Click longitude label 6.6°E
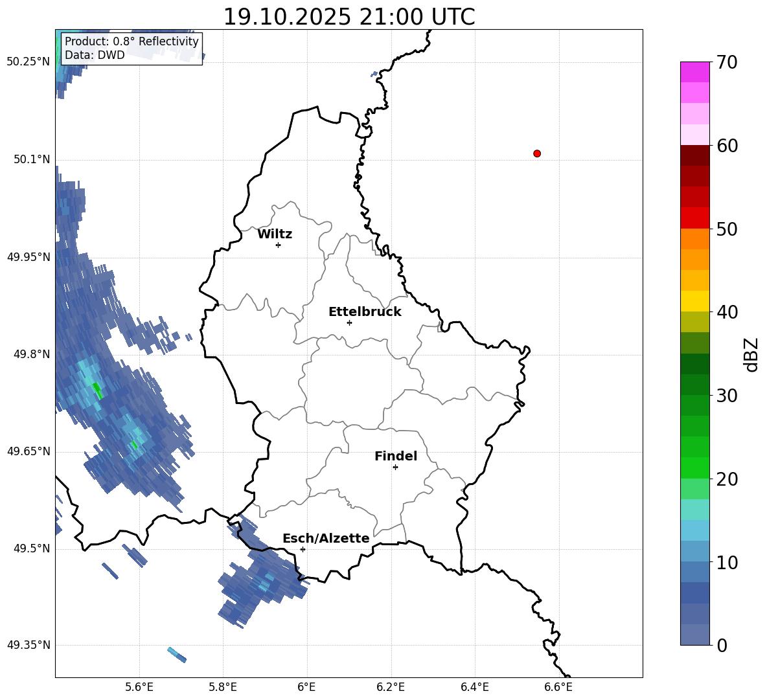The height and width of the screenshot is (700, 767). click(558, 687)
